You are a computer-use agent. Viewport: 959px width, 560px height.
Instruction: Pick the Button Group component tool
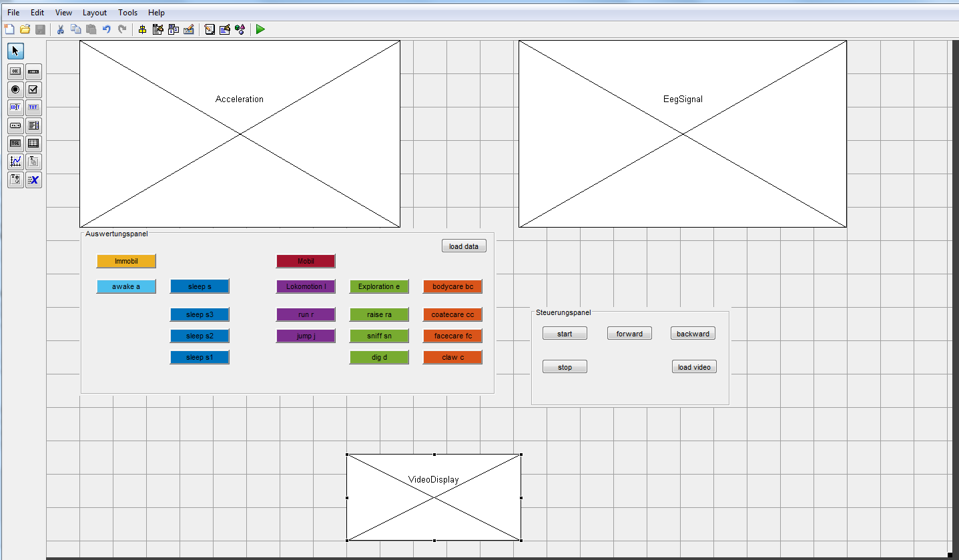(x=16, y=180)
